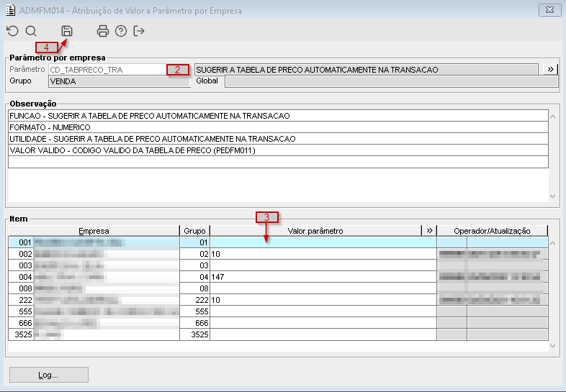Click the document icon in title bar

click(11, 10)
